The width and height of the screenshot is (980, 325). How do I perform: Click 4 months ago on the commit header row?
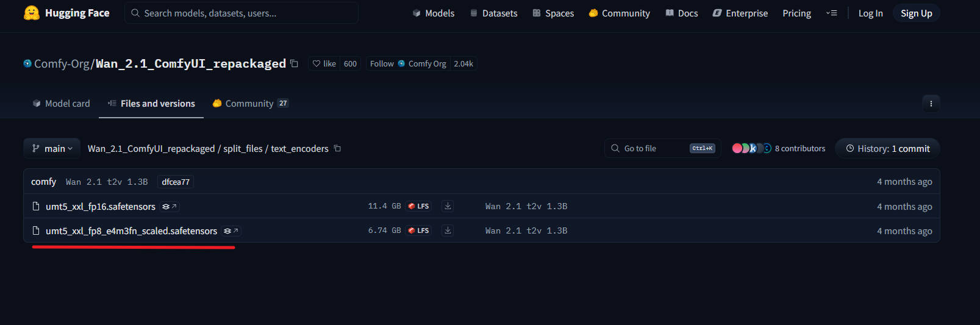[904, 182]
